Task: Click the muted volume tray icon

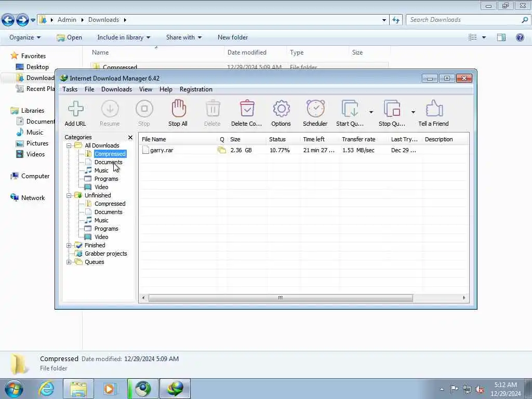Action: (480, 389)
